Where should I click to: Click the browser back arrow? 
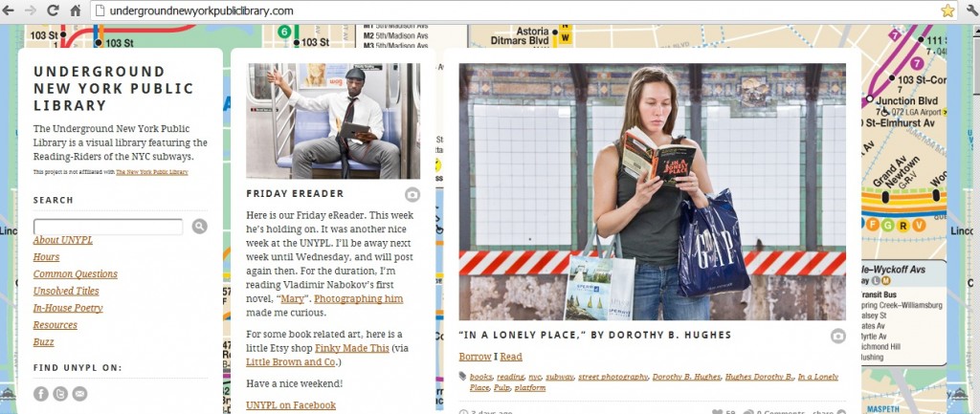8,11
